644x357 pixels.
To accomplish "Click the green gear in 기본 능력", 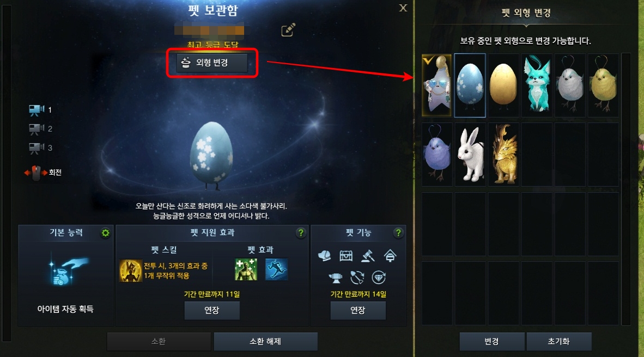I will tap(106, 233).
